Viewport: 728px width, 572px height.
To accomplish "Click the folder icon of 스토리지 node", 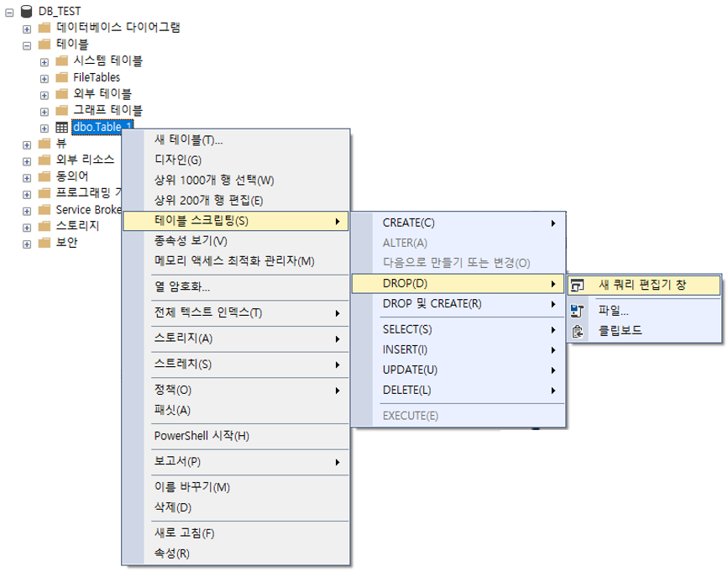I will pyautogui.click(x=45, y=227).
